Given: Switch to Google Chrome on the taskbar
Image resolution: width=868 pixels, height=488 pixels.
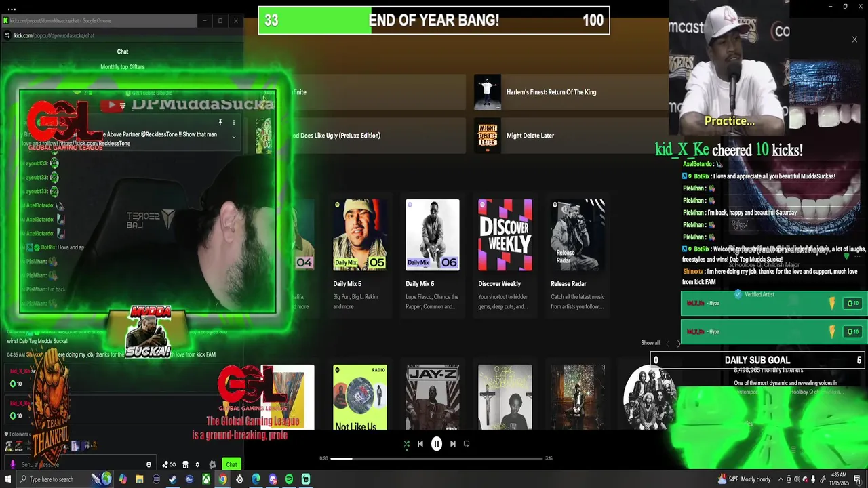Looking at the screenshot, I should pos(222,479).
